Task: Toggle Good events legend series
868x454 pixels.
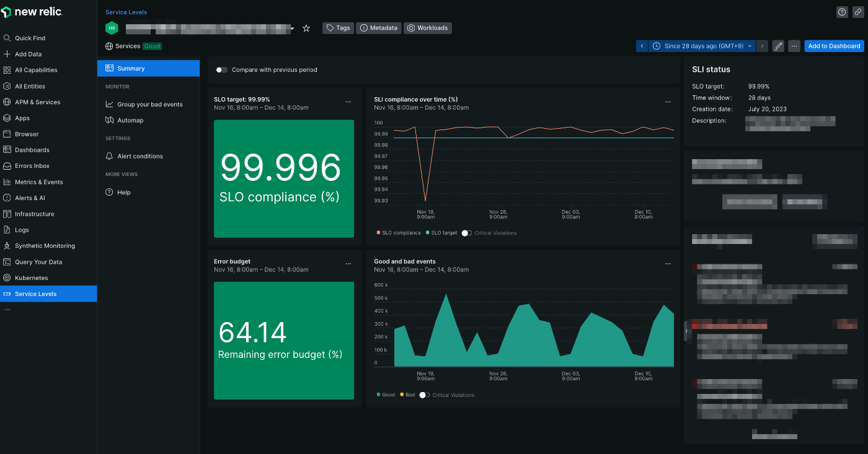Action: click(386, 395)
